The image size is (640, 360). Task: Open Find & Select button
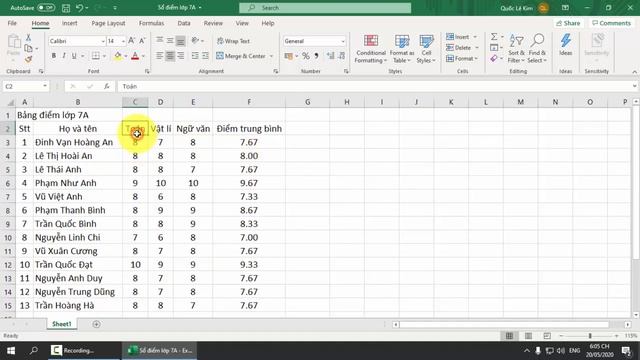click(x=537, y=49)
